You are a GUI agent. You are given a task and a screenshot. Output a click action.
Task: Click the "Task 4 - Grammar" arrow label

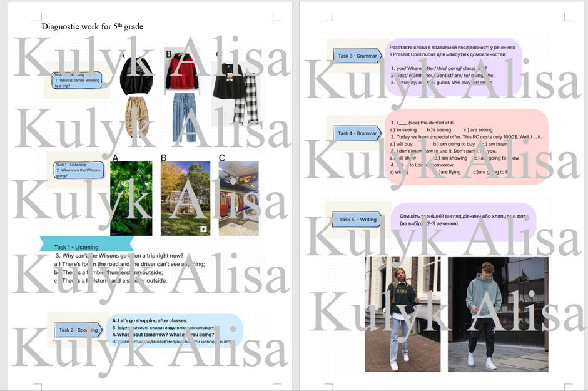click(x=357, y=133)
